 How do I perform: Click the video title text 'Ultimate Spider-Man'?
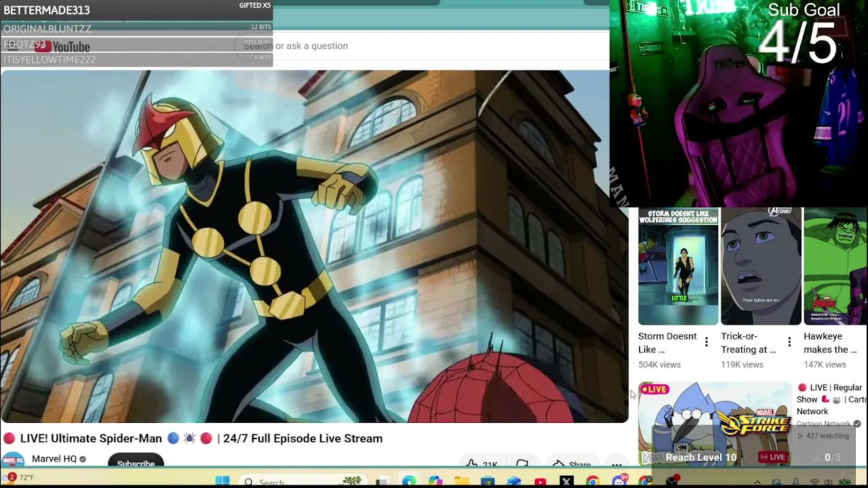[106, 439]
